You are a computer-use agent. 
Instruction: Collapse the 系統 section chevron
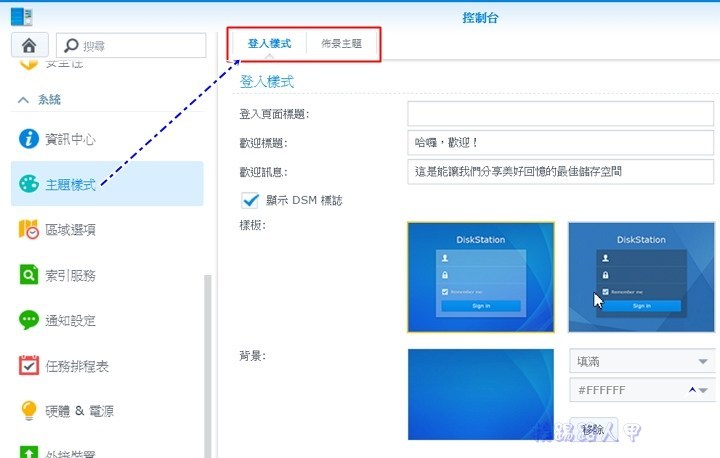pyautogui.click(x=23, y=100)
